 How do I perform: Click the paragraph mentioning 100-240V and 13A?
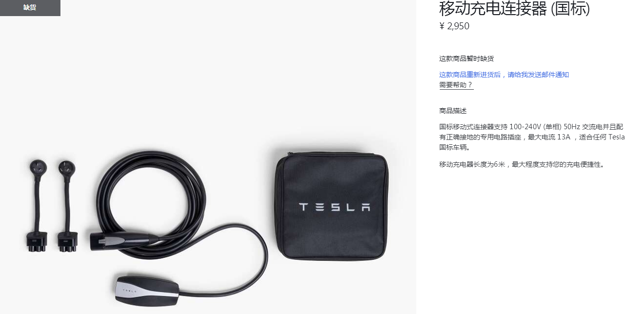(x=532, y=137)
